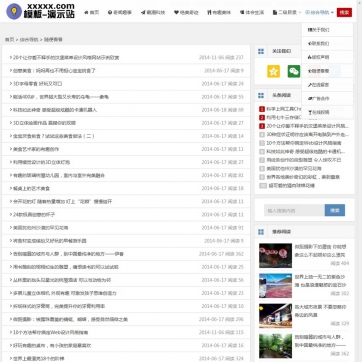
Task: Open the recommended article with 404 reads
Action: click(x=321, y=250)
